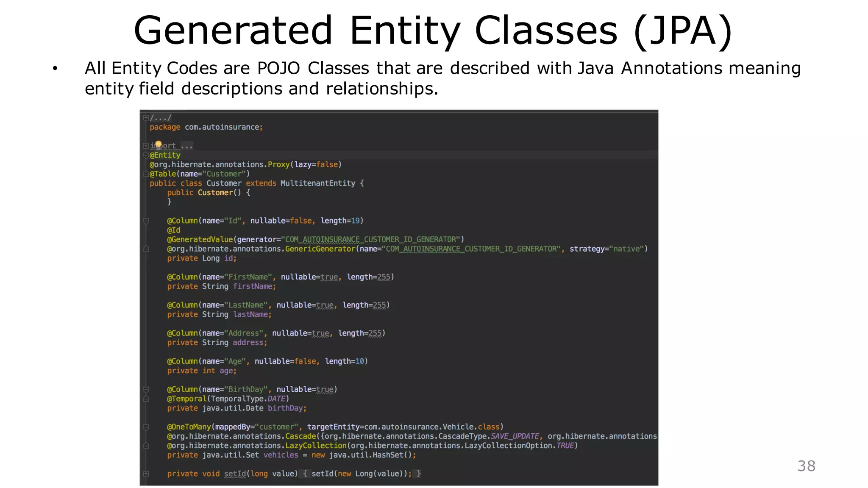Click "com.autoinsurance" in the package statement
Screen dimensions: 868x488
(222, 127)
